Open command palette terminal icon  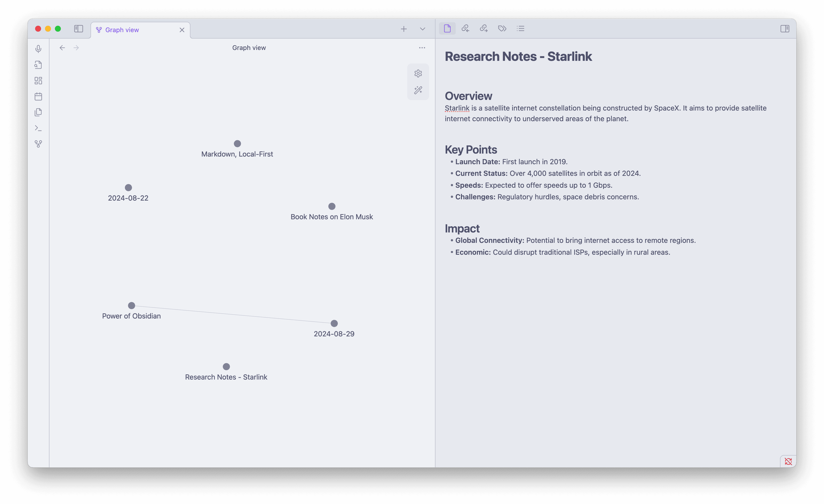pos(39,128)
